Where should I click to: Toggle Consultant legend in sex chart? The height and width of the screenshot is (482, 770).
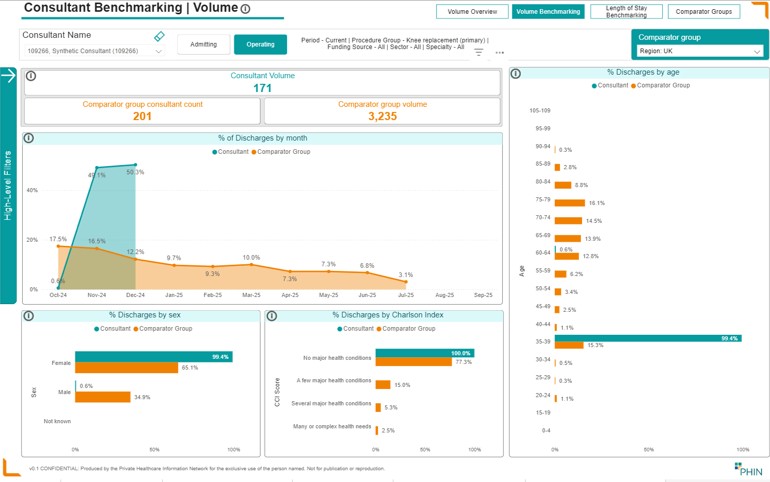tap(112, 329)
